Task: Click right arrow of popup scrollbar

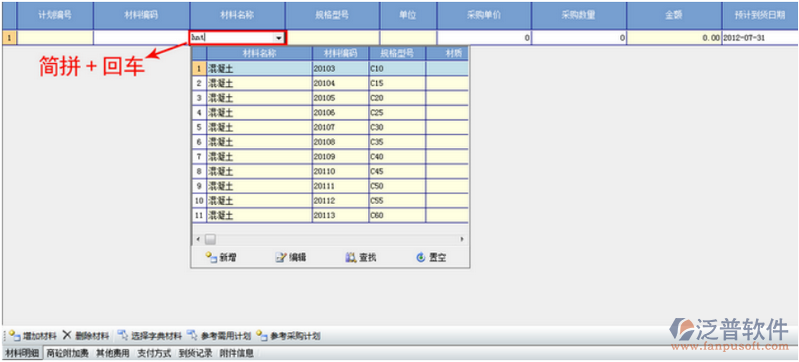Action: (x=462, y=239)
